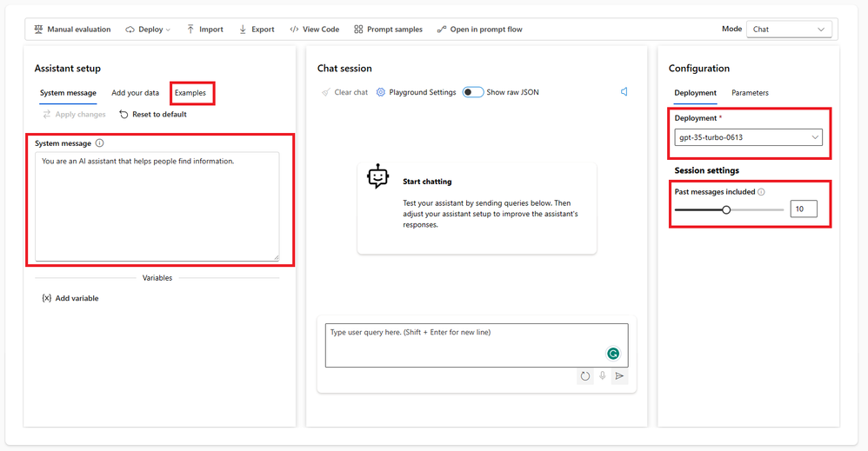Image resolution: width=868 pixels, height=451 pixels.
Task: Click the Reset to default button label
Action: click(x=159, y=114)
